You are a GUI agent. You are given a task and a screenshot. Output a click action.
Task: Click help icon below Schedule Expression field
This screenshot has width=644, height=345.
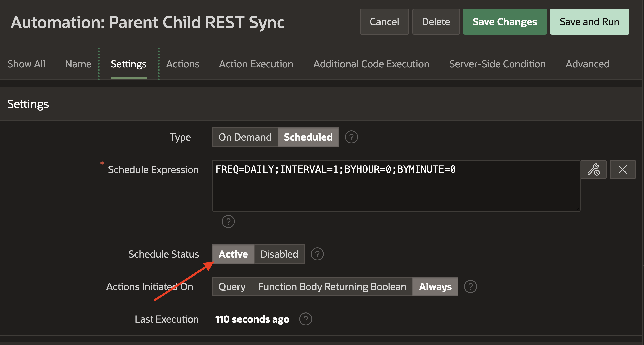coord(228,221)
